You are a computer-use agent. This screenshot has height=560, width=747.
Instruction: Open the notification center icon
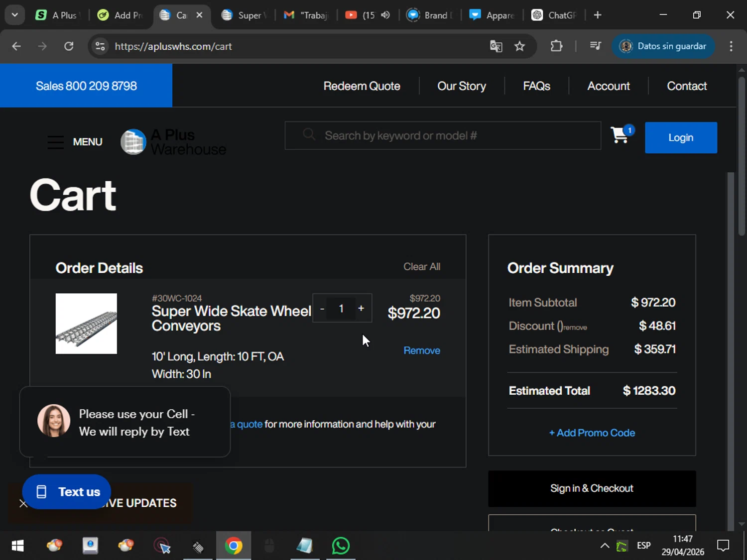(723, 546)
